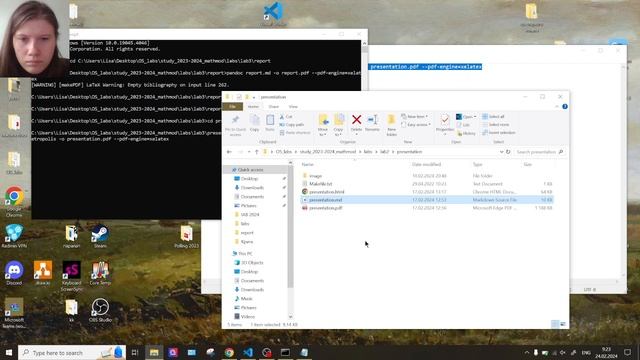Image resolution: width=640 pixels, height=360 pixels.
Task: Open the New item dropdown
Action: pyautogui.click(x=415, y=117)
